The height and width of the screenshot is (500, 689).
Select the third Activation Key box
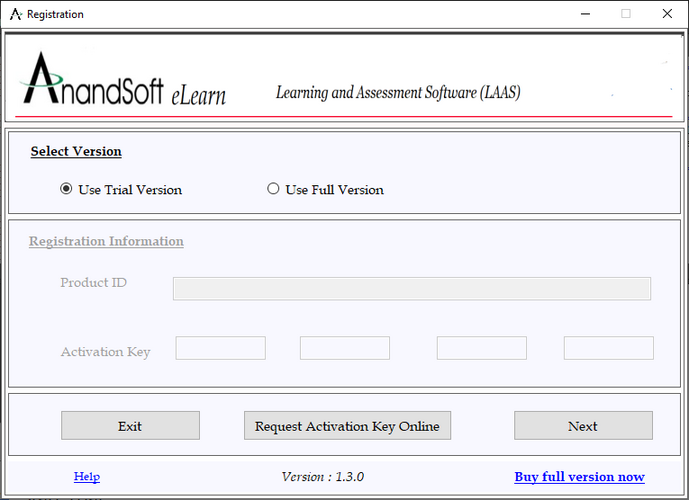coord(481,348)
